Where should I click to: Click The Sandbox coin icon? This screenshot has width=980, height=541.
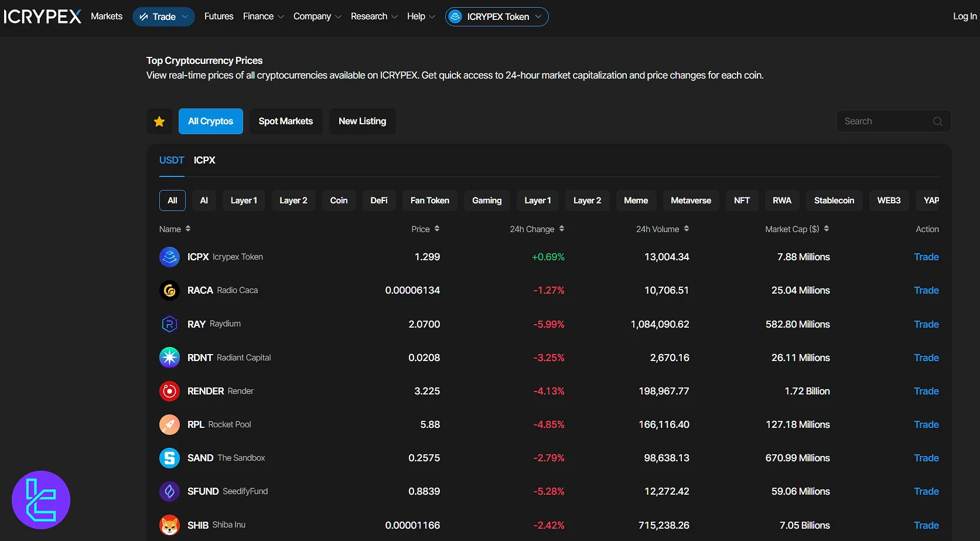169,458
